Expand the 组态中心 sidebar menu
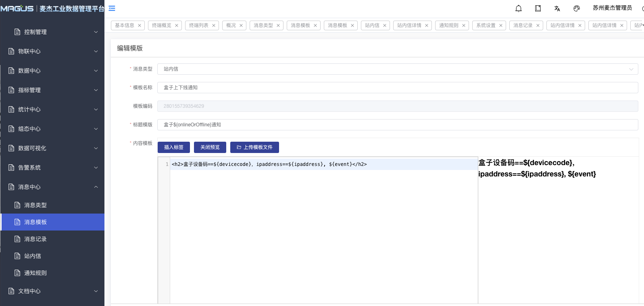Screen dimensions: 644x306 pyautogui.click(x=52, y=129)
